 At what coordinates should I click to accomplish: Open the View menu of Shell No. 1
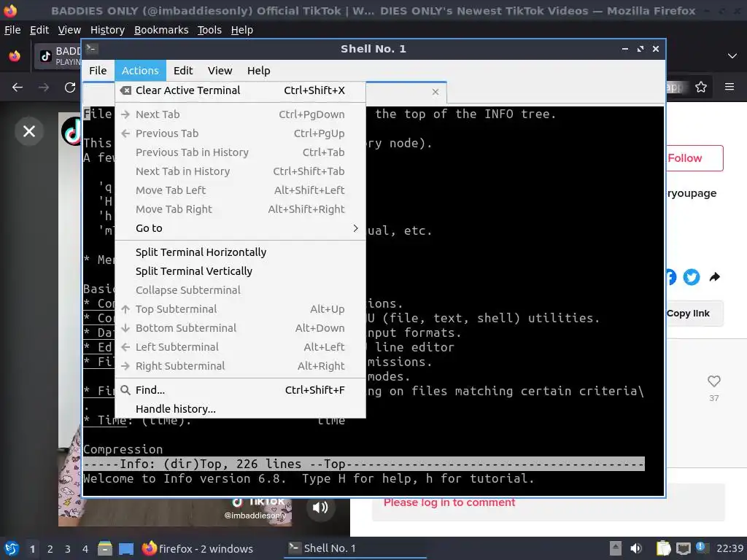tap(220, 71)
